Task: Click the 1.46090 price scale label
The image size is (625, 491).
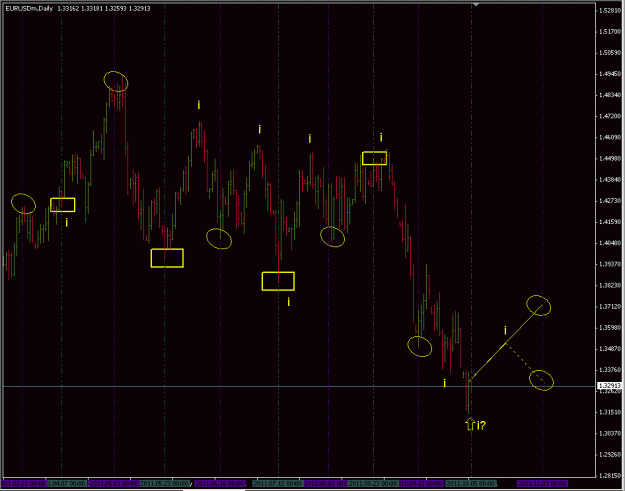Action: [x=610, y=137]
